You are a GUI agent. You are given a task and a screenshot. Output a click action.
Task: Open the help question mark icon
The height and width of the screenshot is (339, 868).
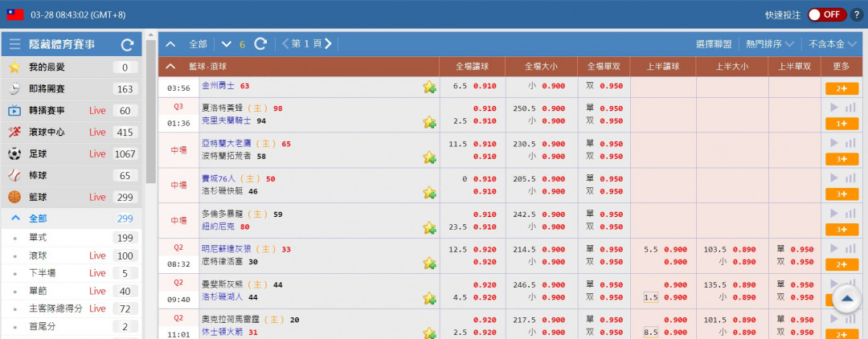856,15
